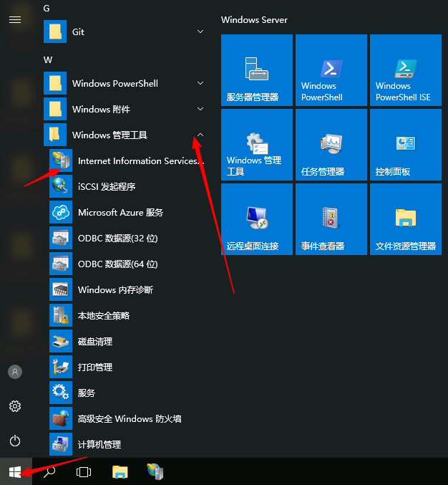Open Task View on the taskbar
Viewport: 448px width, 485px height.
pos(84,472)
